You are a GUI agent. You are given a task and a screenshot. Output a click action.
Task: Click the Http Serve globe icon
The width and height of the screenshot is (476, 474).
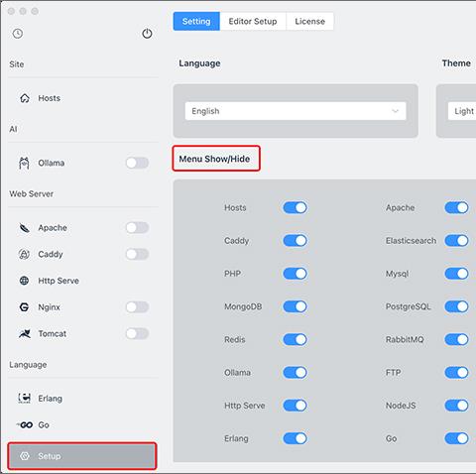[24, 281]
